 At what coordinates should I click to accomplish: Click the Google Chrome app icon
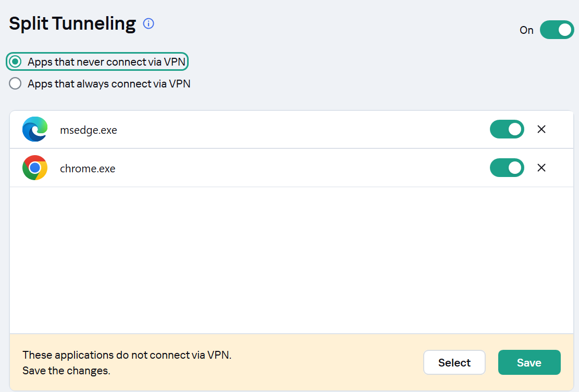(x=35, y=168)
